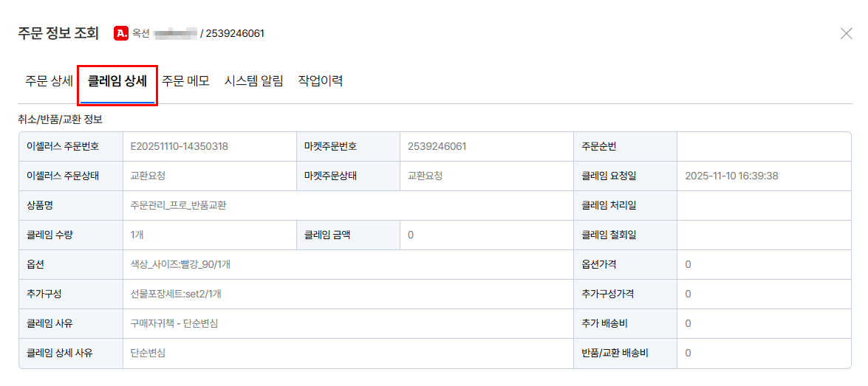Click the 마켓주문상태 value 교환요청

(426, 176)
